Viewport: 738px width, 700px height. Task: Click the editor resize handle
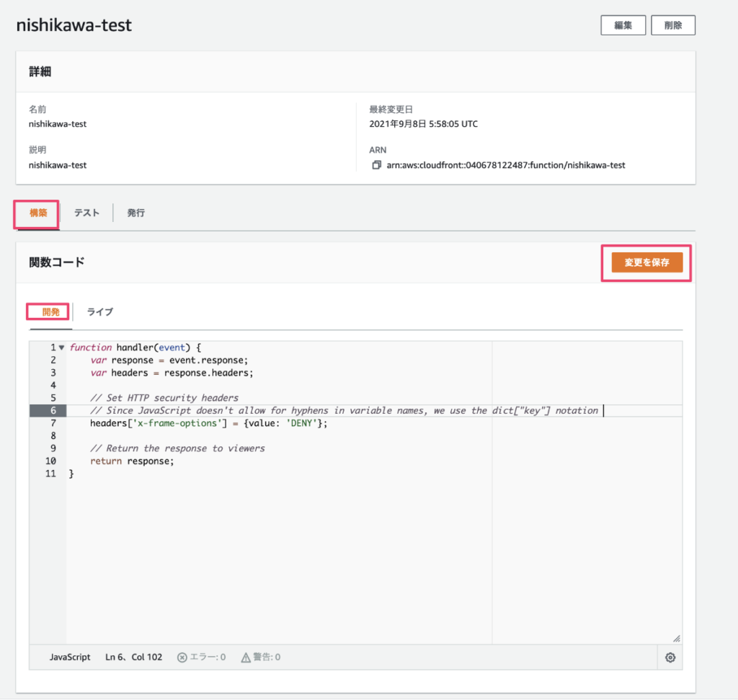pos(676,637)
